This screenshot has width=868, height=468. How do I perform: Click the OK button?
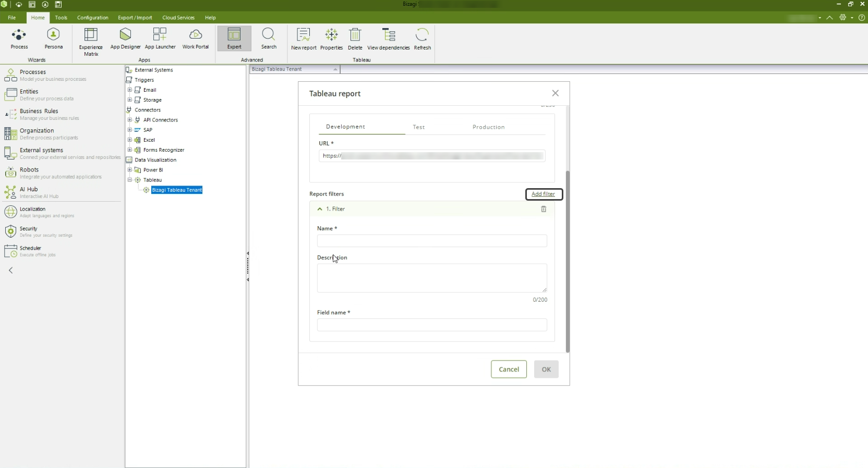pyautogui.click(x=546, y=370)
